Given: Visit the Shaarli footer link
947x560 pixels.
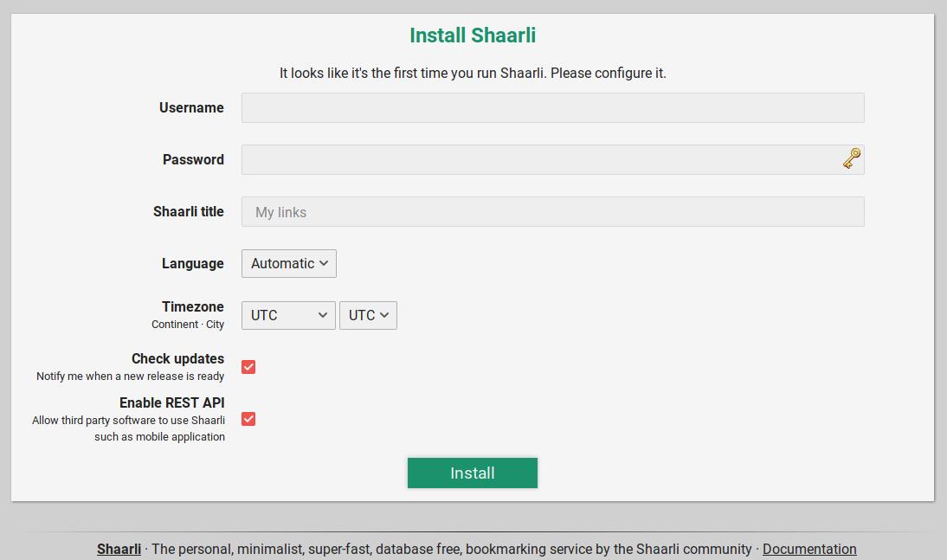Looking at the screenshot, I should click(119, 549).
